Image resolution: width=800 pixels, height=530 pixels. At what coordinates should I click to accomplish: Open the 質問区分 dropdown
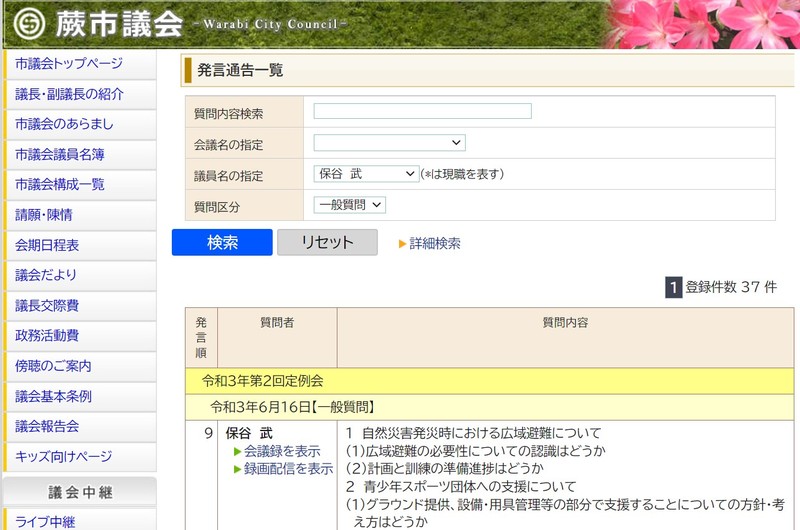tap(349, 205)
